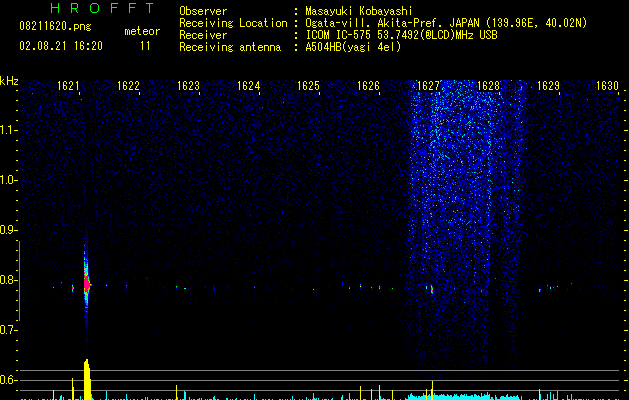629x400 pixels.
Task: Click the 1626 time marker
Action: (368, 86)
